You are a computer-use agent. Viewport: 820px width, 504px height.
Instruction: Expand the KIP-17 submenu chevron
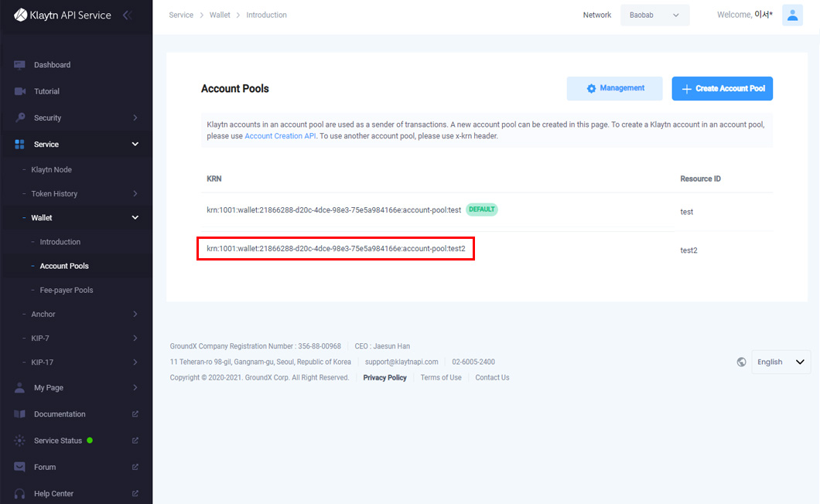pos(135,363)
